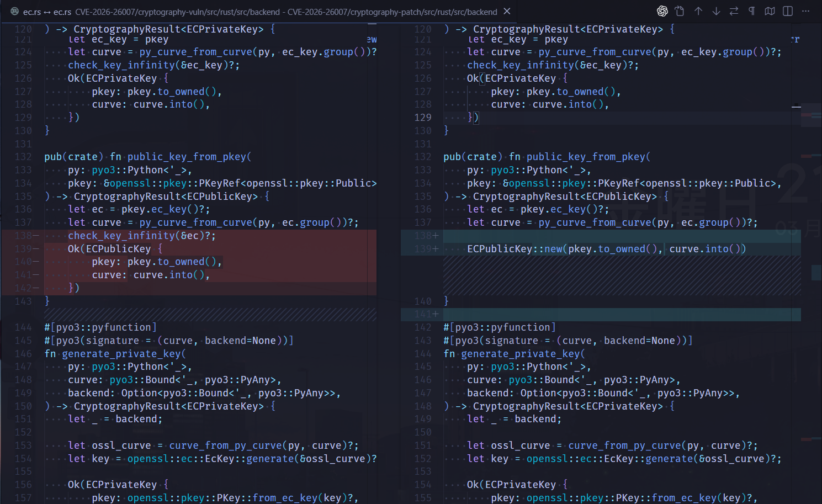Viewport: 822px width, 504px height.
Task: Jump to previous change with the up-arrow icon
Action: click(x=698, y=10)
